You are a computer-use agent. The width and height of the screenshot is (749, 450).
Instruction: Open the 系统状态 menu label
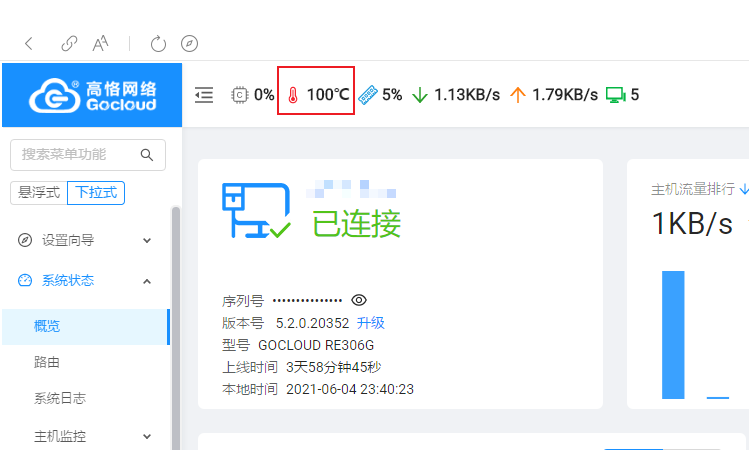[68, 280]
